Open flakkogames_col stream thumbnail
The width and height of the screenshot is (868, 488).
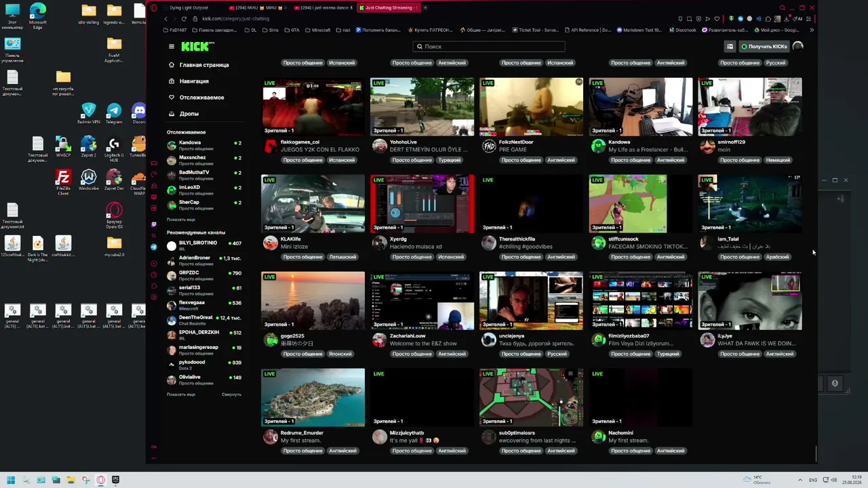point(313,107)
